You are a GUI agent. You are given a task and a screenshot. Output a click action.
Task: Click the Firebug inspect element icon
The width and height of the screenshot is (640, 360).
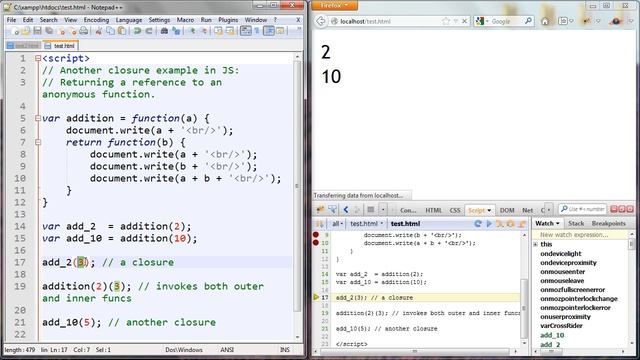[333, 210]
